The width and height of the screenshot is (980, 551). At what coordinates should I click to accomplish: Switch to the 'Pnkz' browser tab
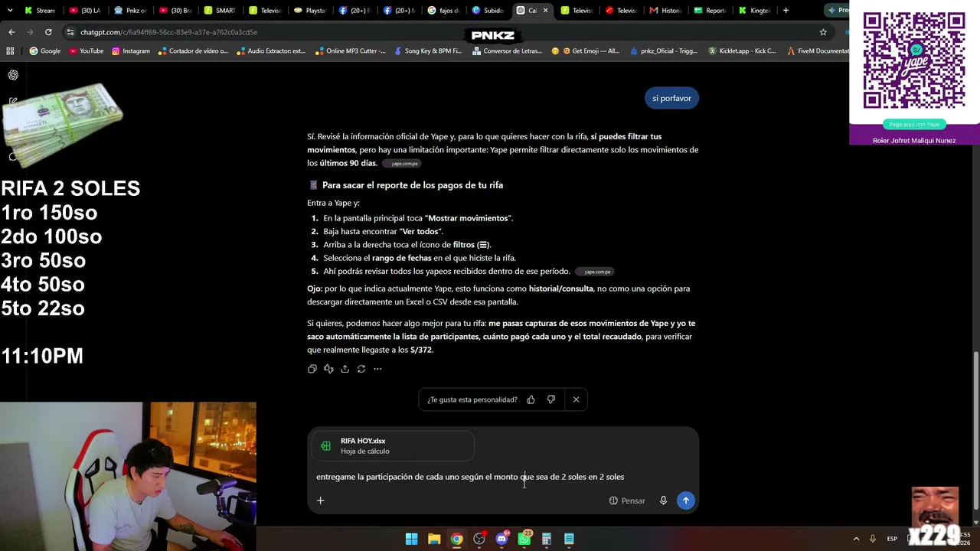pyautogui.click(x=129, y=11)
